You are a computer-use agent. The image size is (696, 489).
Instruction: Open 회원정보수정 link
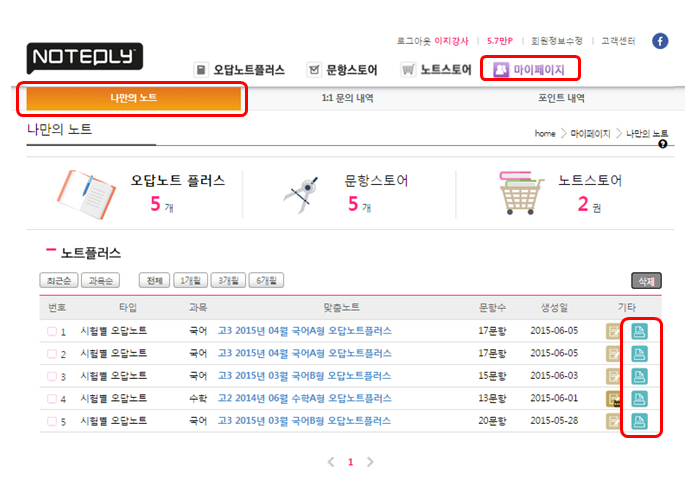click(557, 41)
